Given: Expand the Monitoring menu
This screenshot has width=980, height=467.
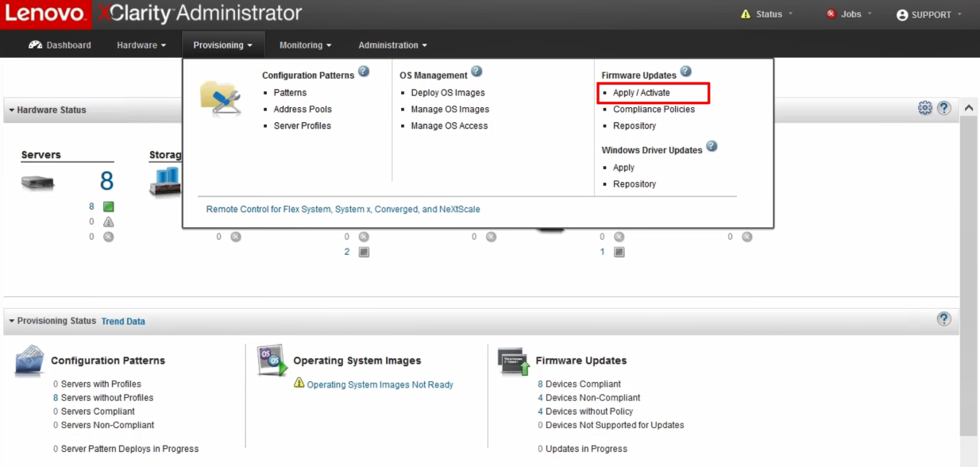Looking at the screenshot, I should click(x=306, y=45).
